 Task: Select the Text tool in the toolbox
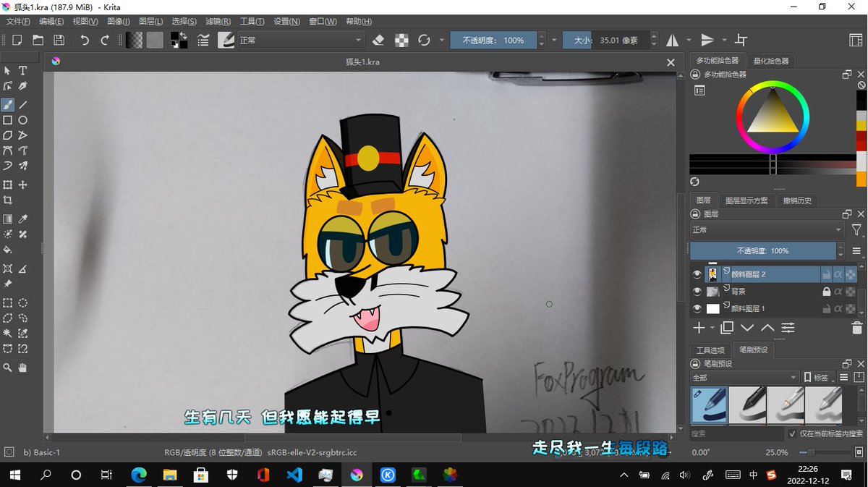(22, 70)
